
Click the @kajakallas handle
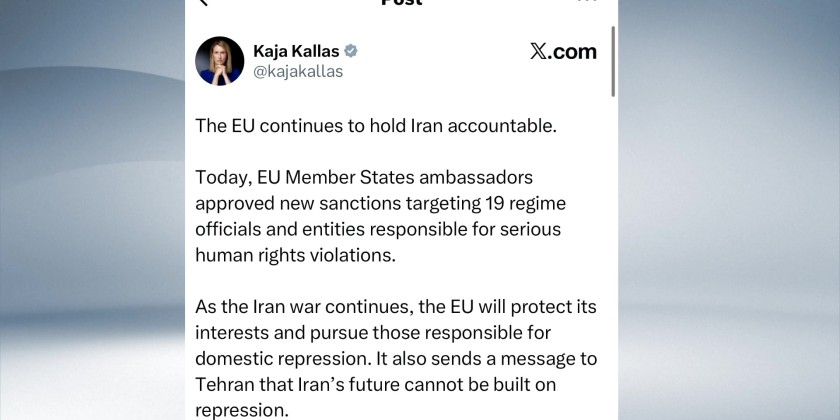298,72
